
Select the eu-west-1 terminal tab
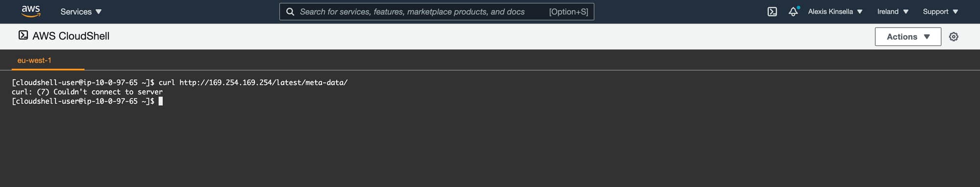pyautogui.click(x=34, y=60)
